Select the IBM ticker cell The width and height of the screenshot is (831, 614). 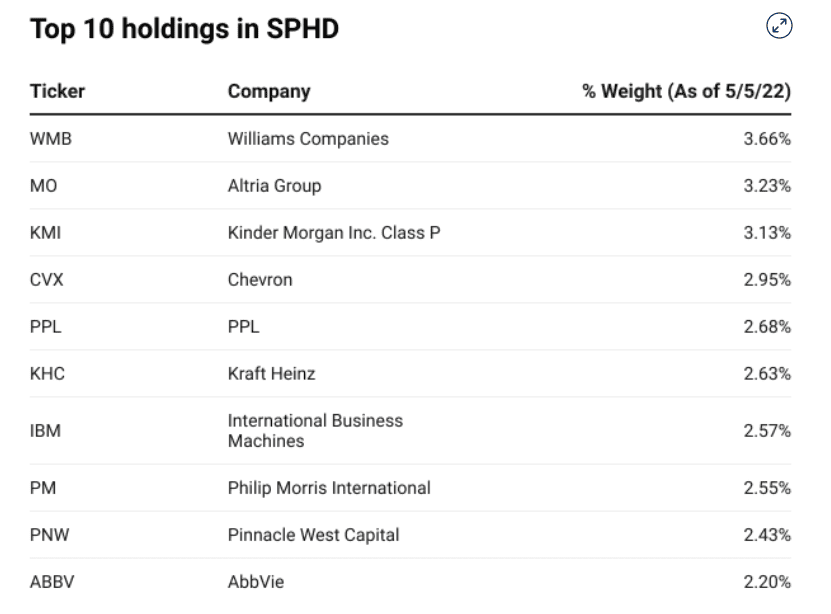point(46,431)
